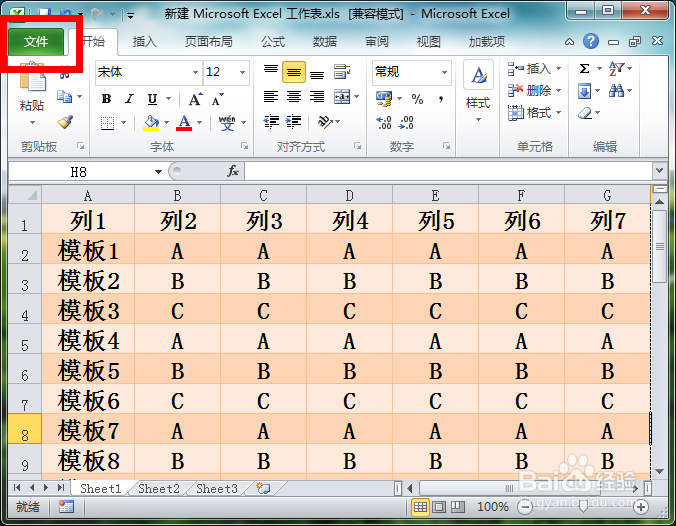The height and width of the screenshot is (526, 676).
Task: Increase decimal places icon
Action: click(383, 122)
